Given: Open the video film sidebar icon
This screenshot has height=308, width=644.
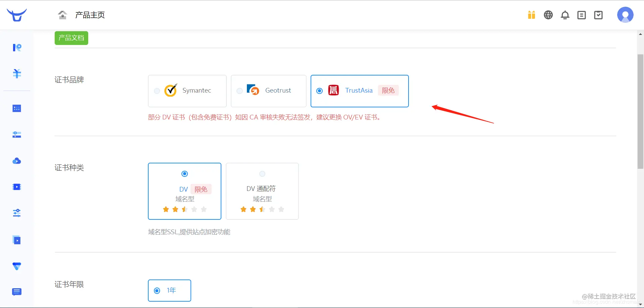Looking at the screenshot, I should tap(17, 187).
